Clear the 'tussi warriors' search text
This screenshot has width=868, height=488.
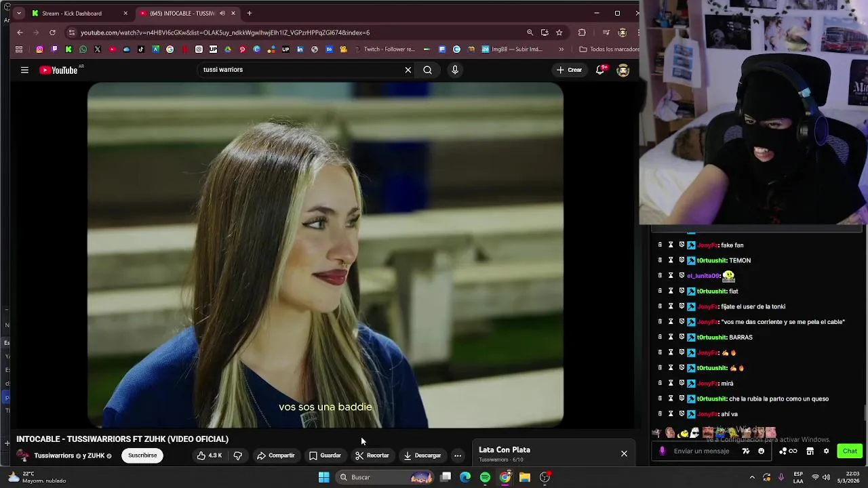point(408,70)
